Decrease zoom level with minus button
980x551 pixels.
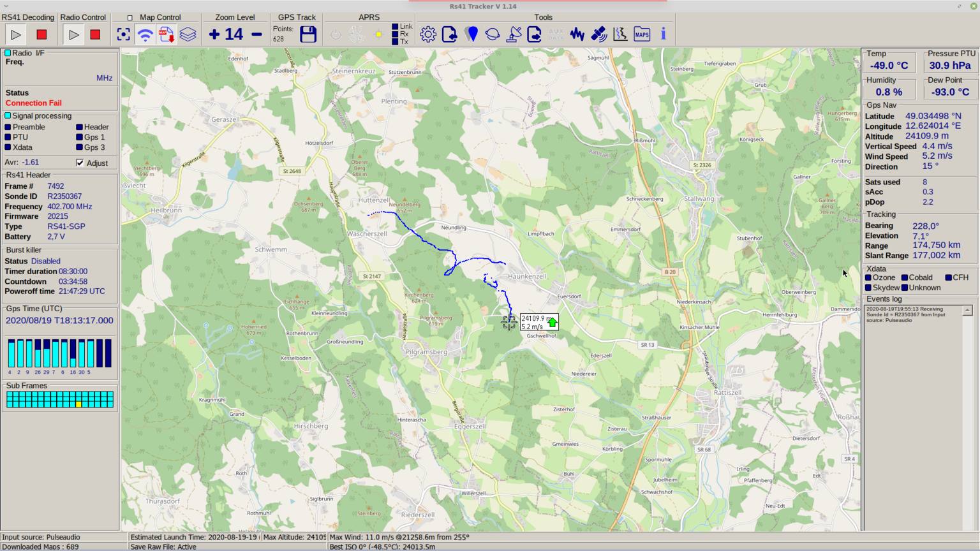[x=256, y=34]
